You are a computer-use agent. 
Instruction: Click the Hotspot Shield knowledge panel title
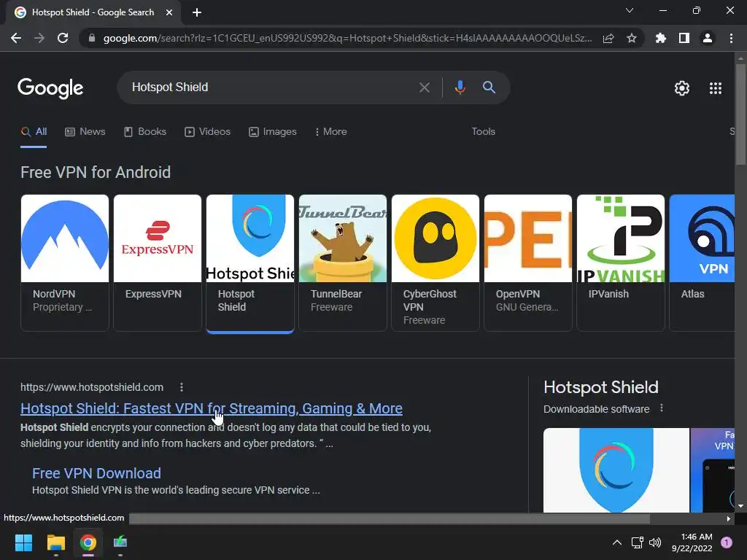click(x=601, y=387)
